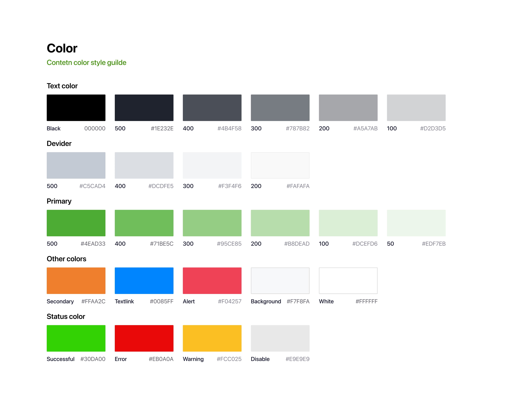Click the hex value #0085FF
The image size is (532, 399).
tap(162, 301)
